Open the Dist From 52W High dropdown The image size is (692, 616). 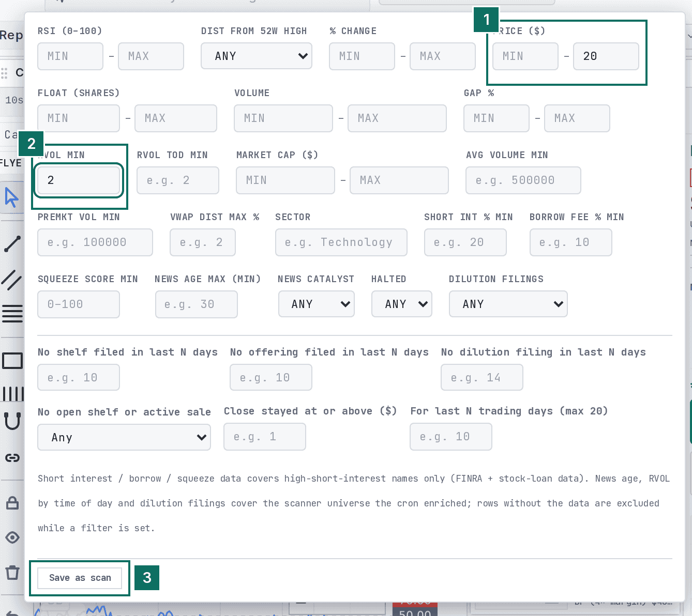(257, 56)
